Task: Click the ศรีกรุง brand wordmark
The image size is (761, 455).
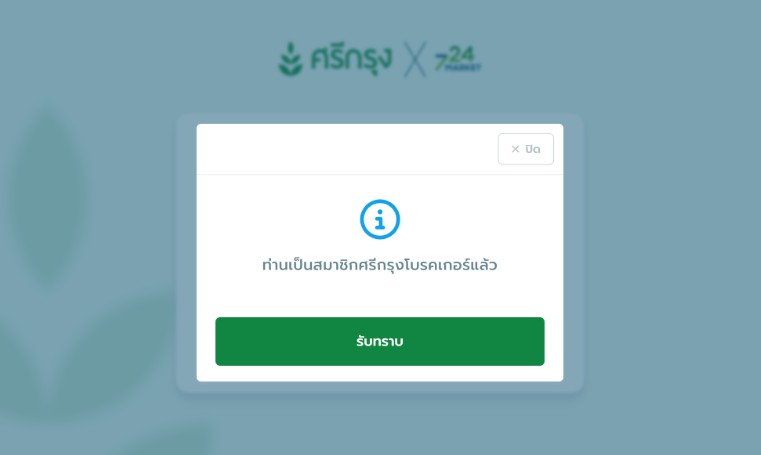Action: pos(351,60)
